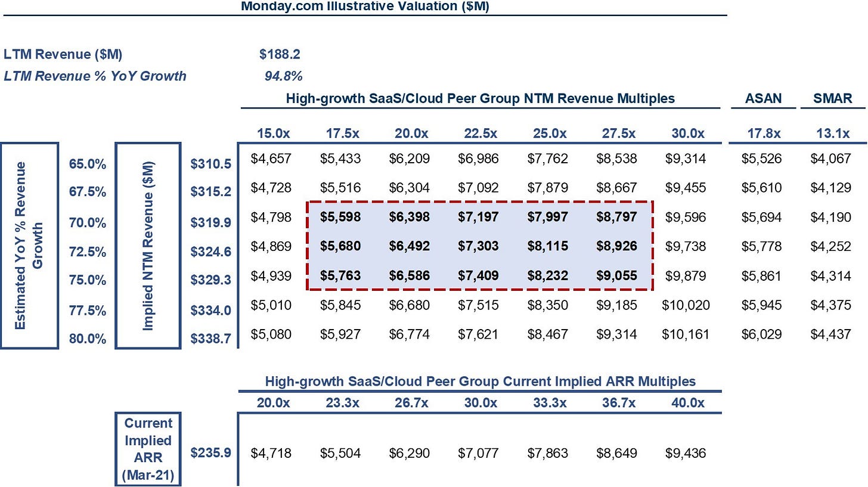868x487 pixels.
Task: Click the 23.3x ARR multiple header
Action: (342, 402)
